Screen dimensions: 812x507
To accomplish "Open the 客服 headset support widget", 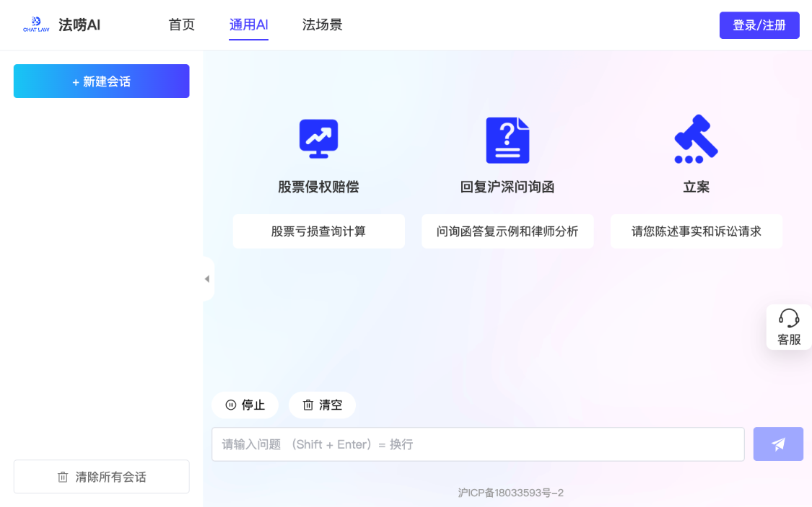I will [788, 327].
